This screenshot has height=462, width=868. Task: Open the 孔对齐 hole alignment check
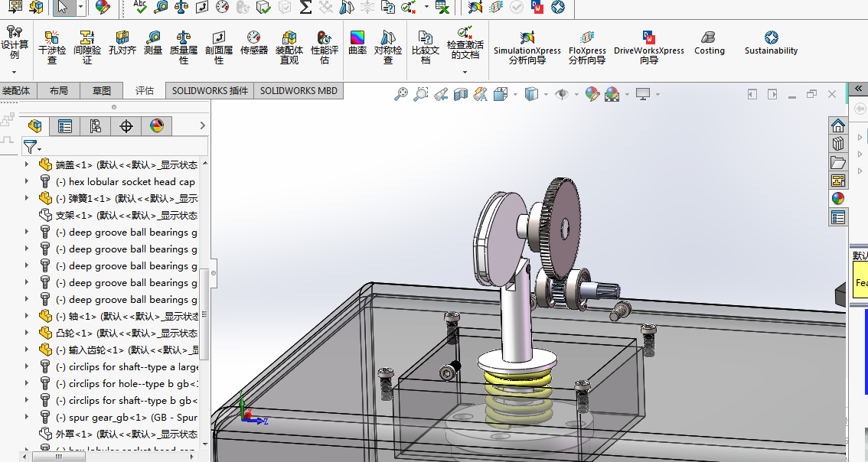(x=122, y=43)
